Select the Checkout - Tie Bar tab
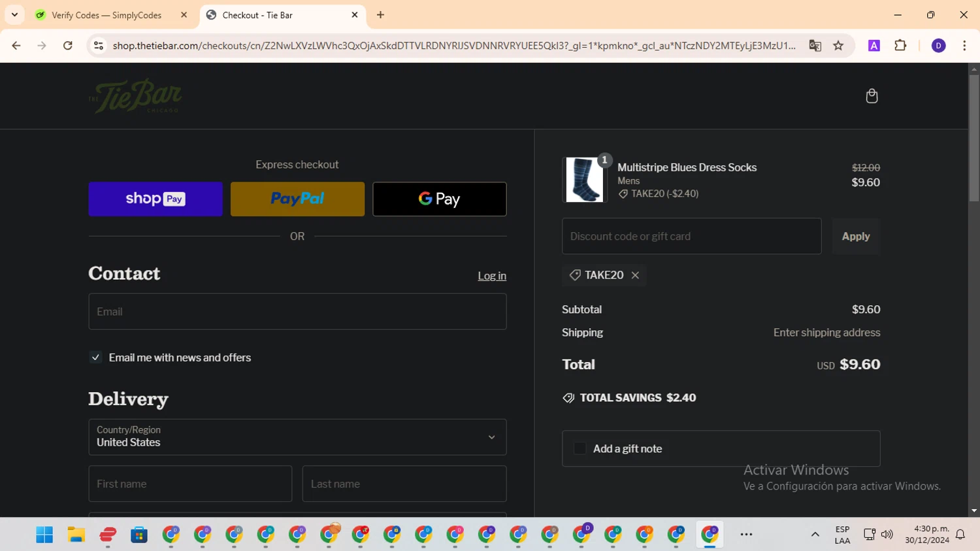Viewport: 980px width, 551px height. tap(282, 15)
